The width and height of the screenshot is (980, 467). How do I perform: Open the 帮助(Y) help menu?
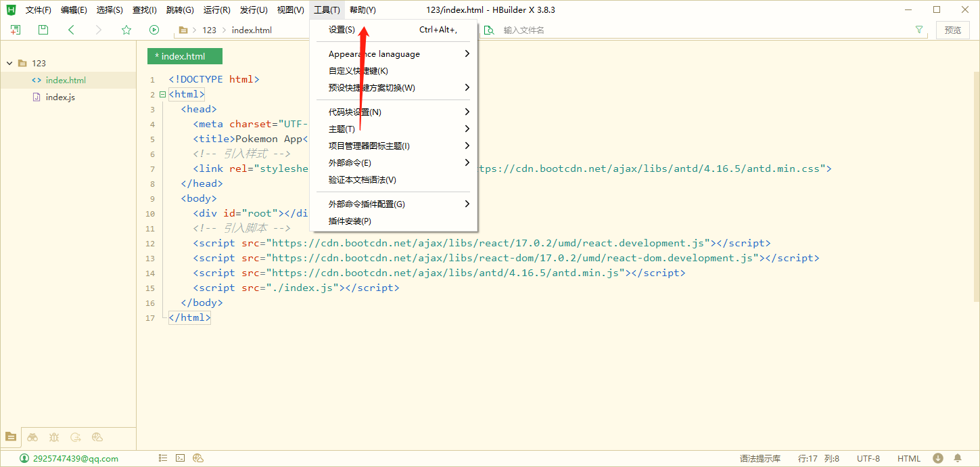click(363, 10)
